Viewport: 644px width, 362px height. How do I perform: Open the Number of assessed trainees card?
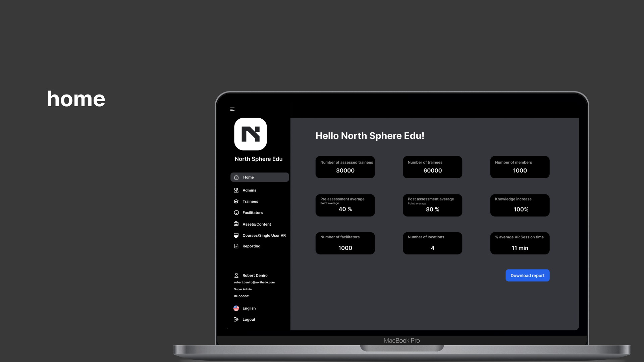[x=345, y=167]
